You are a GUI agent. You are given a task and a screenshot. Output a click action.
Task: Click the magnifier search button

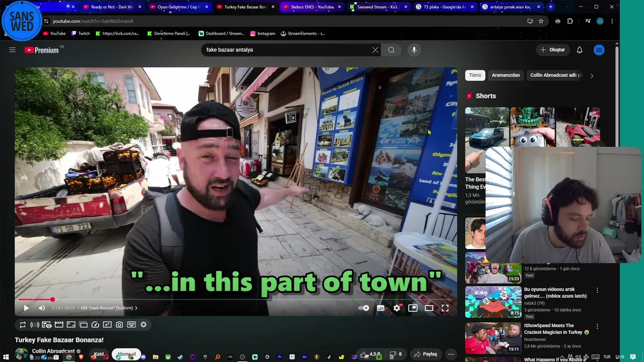[391, 50]
